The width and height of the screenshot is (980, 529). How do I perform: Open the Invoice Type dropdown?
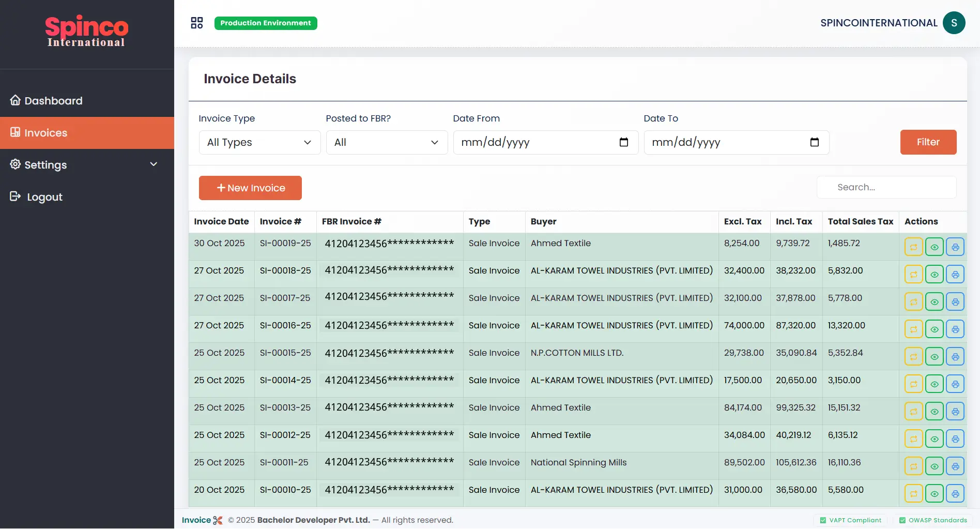coord(259,142)
